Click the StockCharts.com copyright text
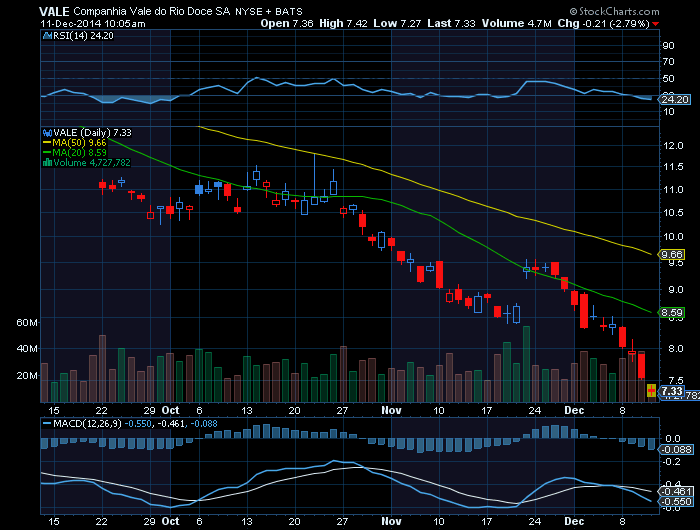 click(614, 12)
